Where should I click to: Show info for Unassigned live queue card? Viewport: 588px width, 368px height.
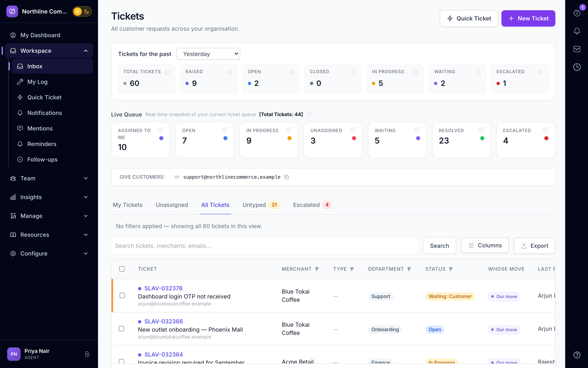[353, 130]
